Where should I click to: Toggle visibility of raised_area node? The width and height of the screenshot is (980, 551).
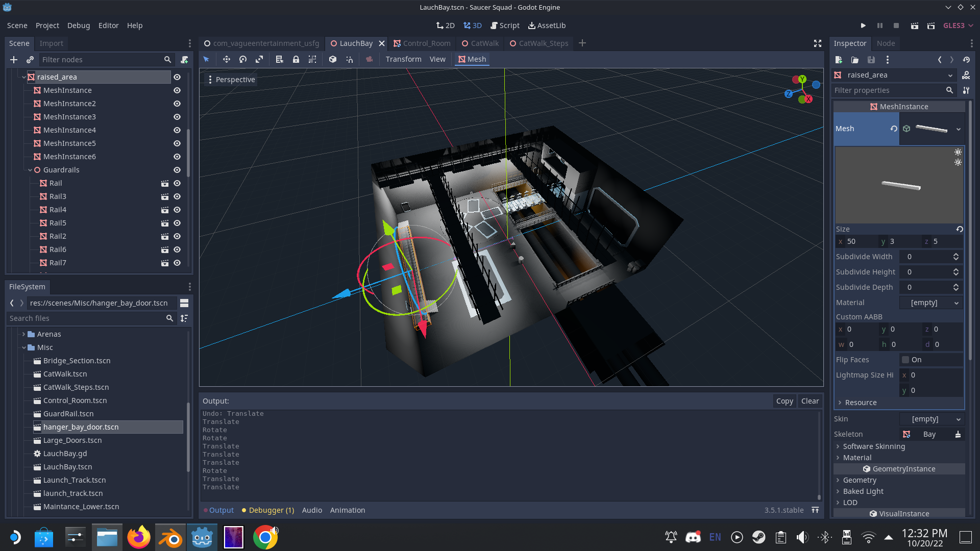[x=177, y=77]
